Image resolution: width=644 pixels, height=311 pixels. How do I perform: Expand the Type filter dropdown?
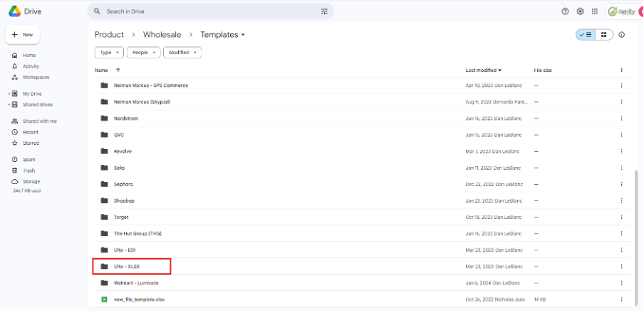pyautogui.click(x=109, y=52)
